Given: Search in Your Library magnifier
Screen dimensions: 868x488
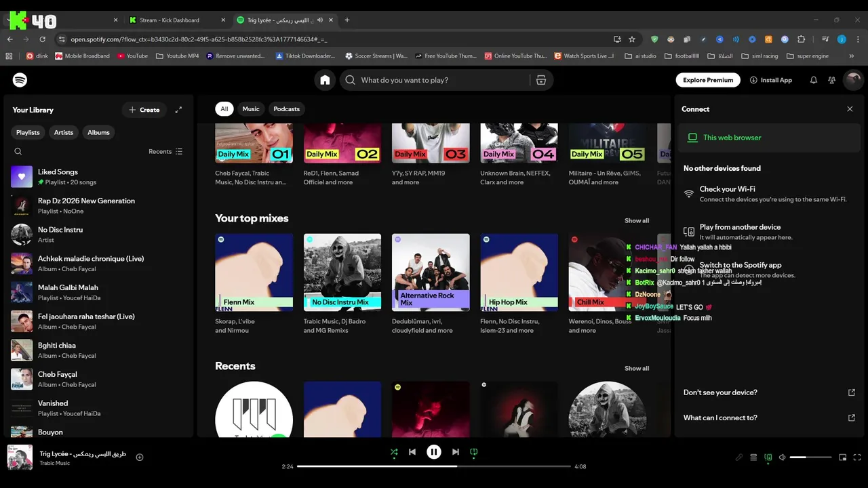Looking at the screenshot, I should point(18,152).
